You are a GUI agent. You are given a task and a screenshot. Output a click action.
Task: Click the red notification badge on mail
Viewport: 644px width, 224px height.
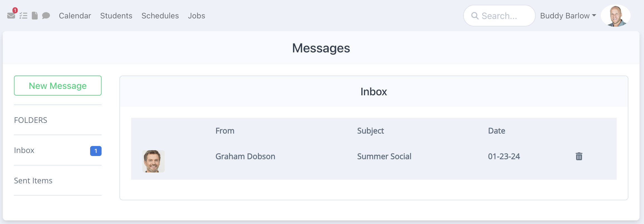point(15,10)
